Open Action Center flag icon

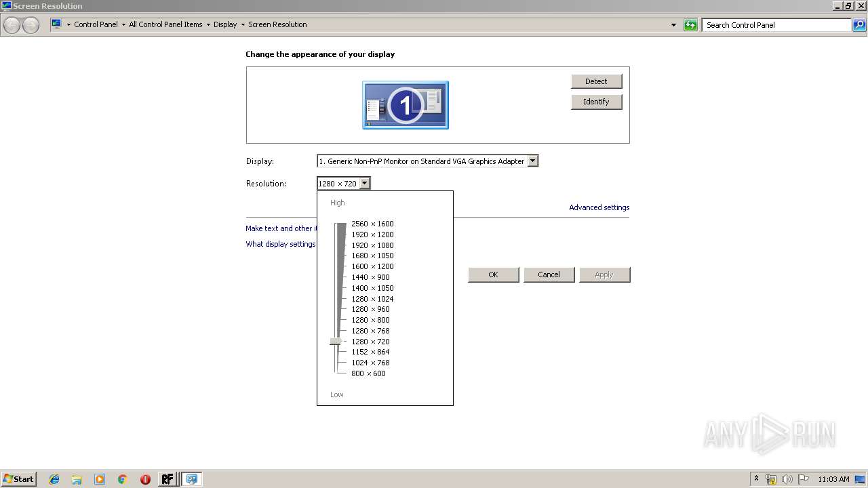(x=804, y=479)
